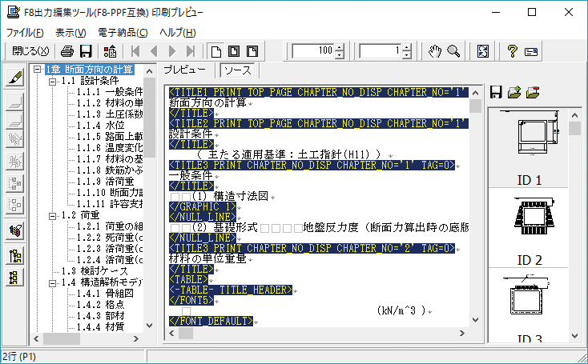Screen dimensions: 588x364
Task: Click thumbnail panel scrollbar up arrow
Action: [574, 115]
